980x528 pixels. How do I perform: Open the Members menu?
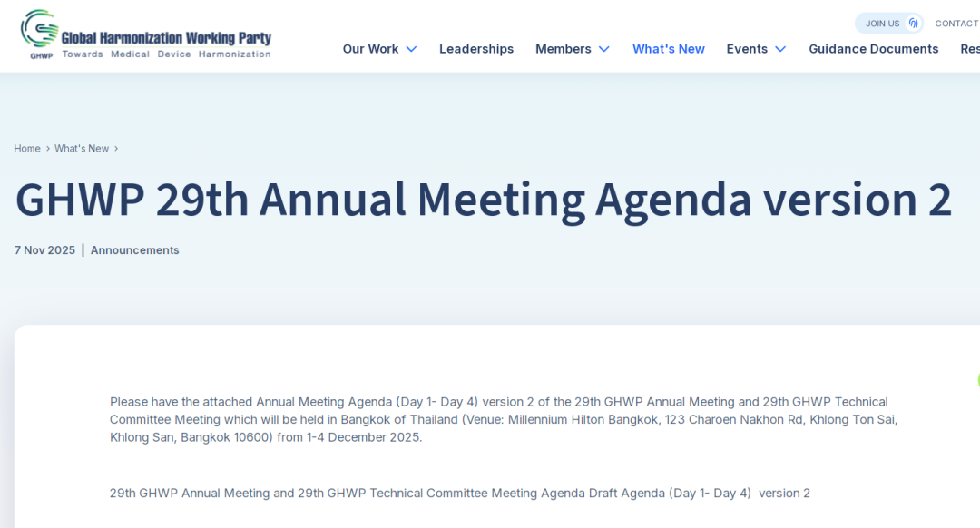click(563, 49)
